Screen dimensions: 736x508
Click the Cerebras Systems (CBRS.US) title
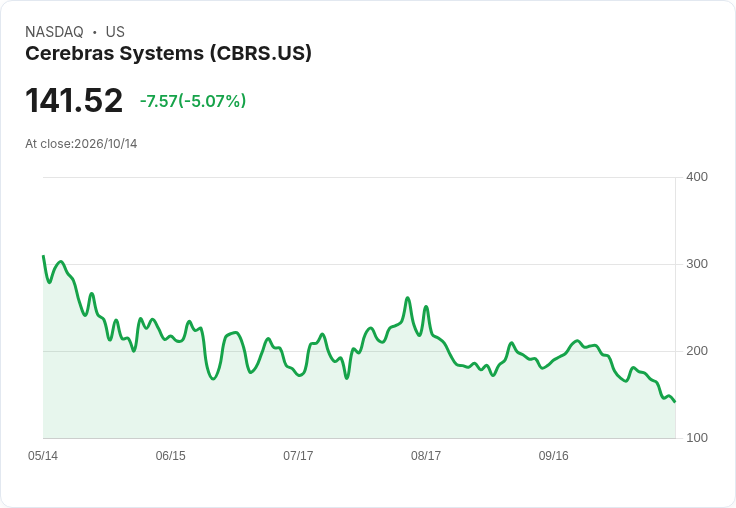coord(168,53)
